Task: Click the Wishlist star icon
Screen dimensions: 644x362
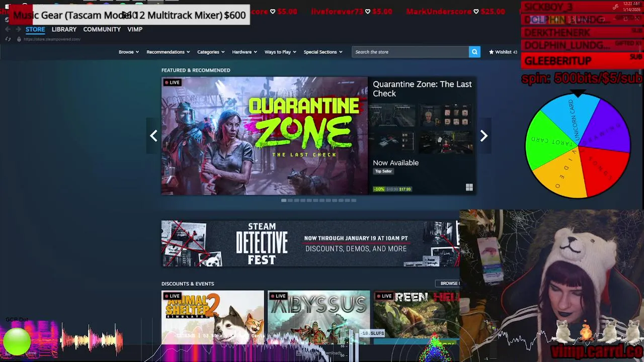Action: [x=491, y=52]
